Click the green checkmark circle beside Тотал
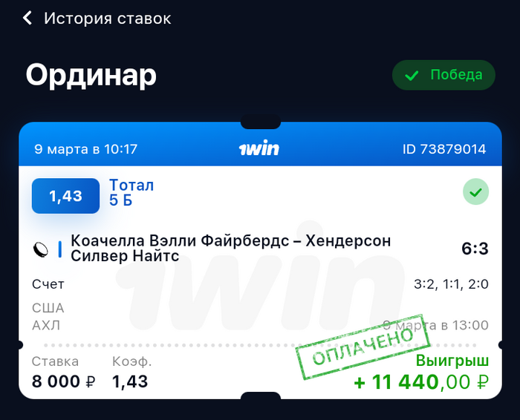 [475, 191]
